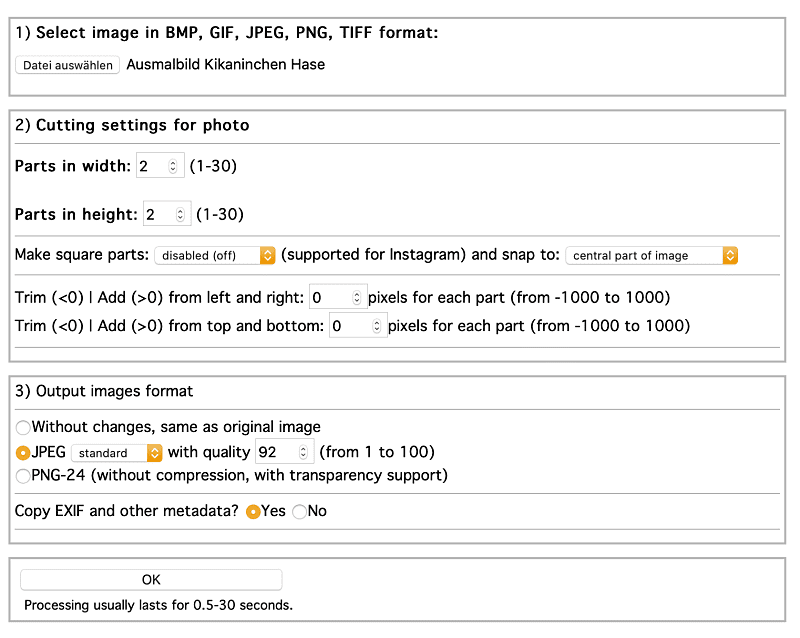The height and width of the screenshot is (638, 800).
Task: Select the JPEG output format radio
Action: coord(22,453)
